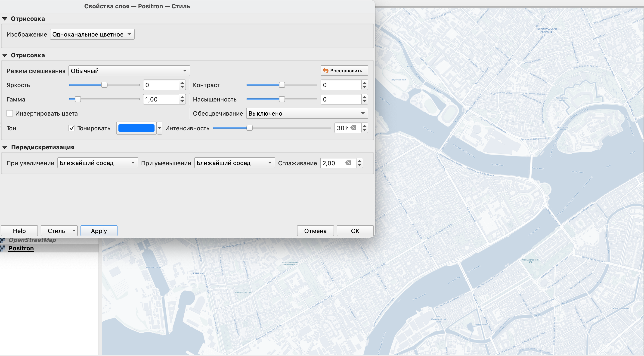Viewport: 644px width, 356px height.
Task: Increase Контраст value with the up arrow
Action: point(365,83)
